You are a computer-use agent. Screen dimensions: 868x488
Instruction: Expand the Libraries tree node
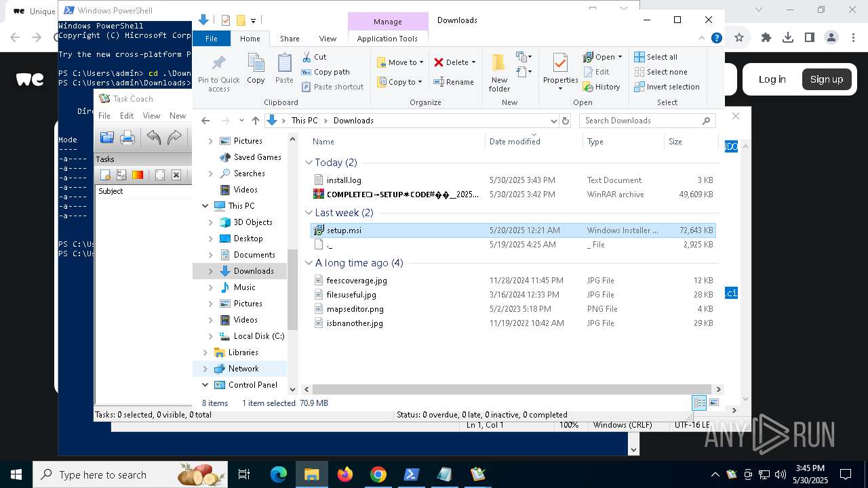point(205,352)
